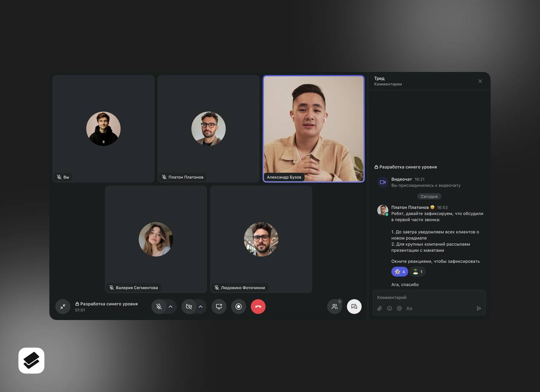Image resolution: width=540 pixels, height=392 pixels.
Task: Toggle the camera on/off button
Action: point(189,306)
